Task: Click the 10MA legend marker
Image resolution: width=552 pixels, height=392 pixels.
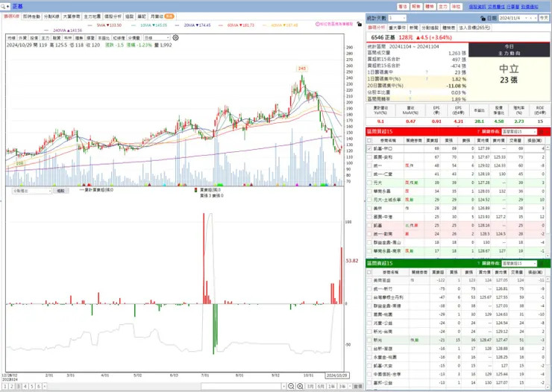Action: coord(133,25)
